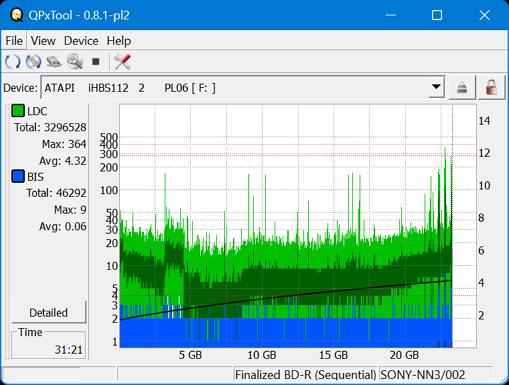The width and height of the screenshot is (509, 385).
Task: Expand the Device selection dropdown arrow
Action: [x=436, y=87]
